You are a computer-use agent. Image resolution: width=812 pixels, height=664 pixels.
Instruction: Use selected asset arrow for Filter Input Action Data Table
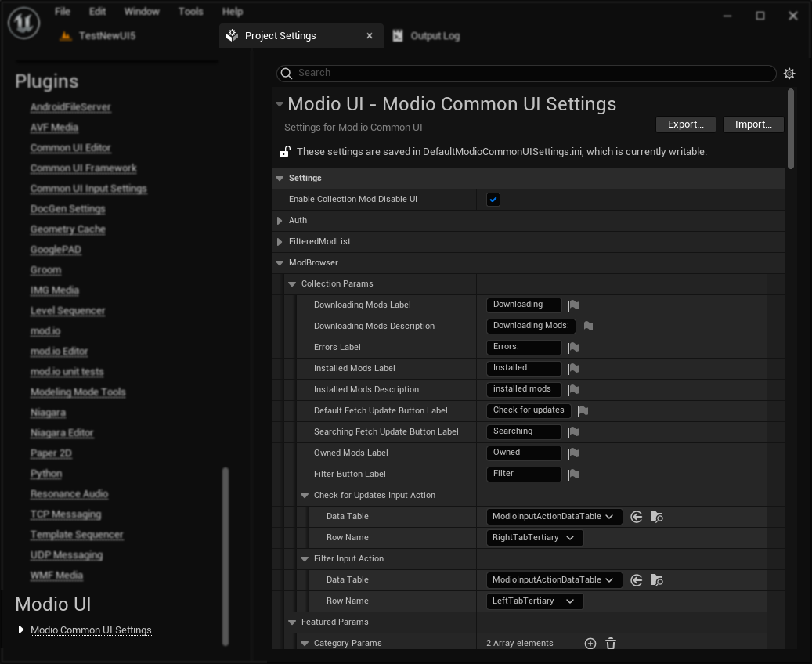(x=637, y=580)
